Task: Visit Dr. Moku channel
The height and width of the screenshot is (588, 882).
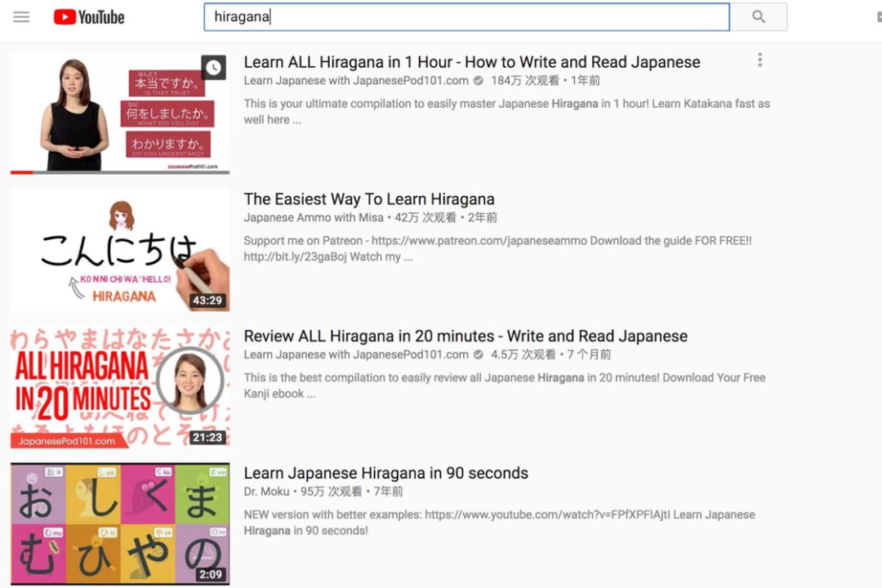Action: coord(266,492)
